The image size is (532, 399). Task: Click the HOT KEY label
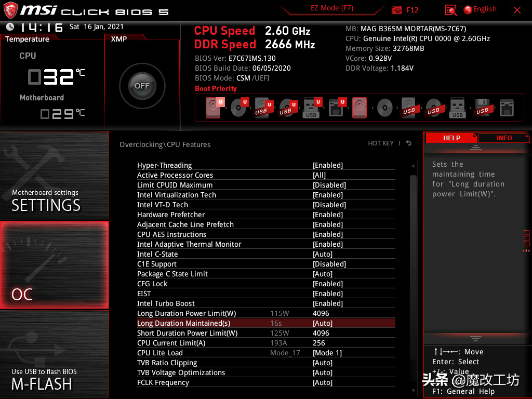[x=381, y=143]
